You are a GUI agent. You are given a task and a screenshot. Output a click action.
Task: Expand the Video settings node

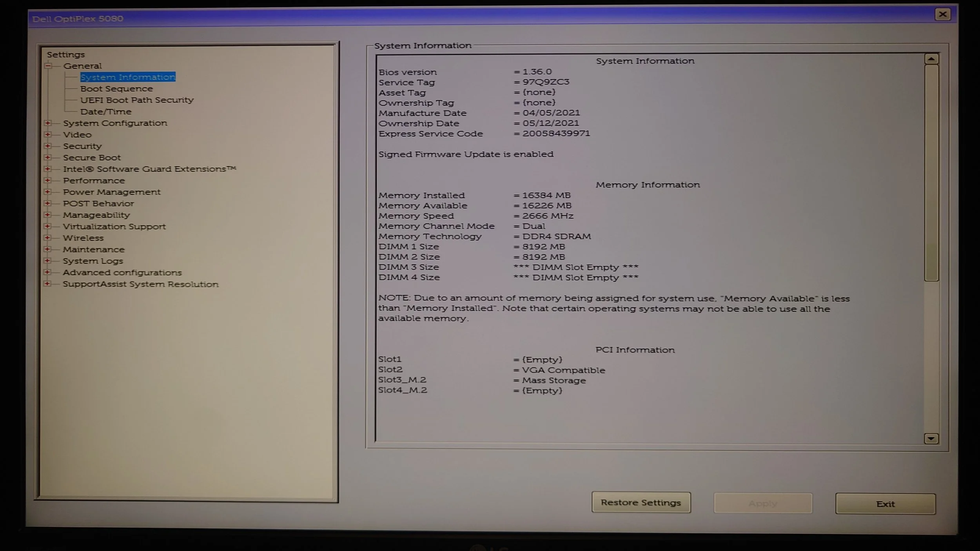tap(48, 134)
